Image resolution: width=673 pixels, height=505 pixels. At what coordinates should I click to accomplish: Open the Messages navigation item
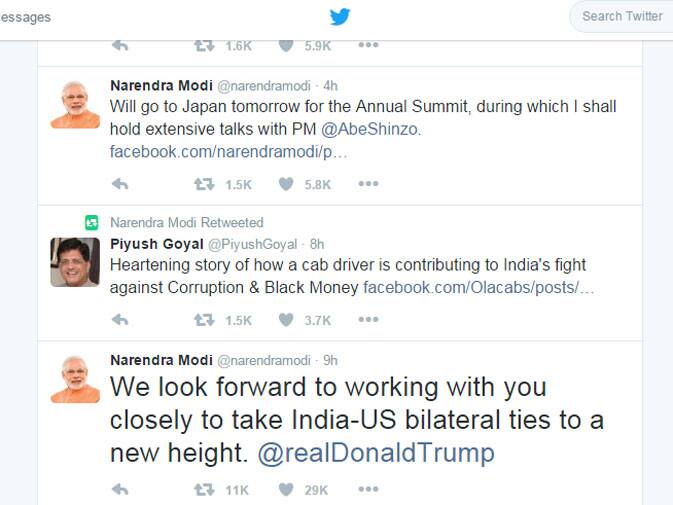click(25, 17)
